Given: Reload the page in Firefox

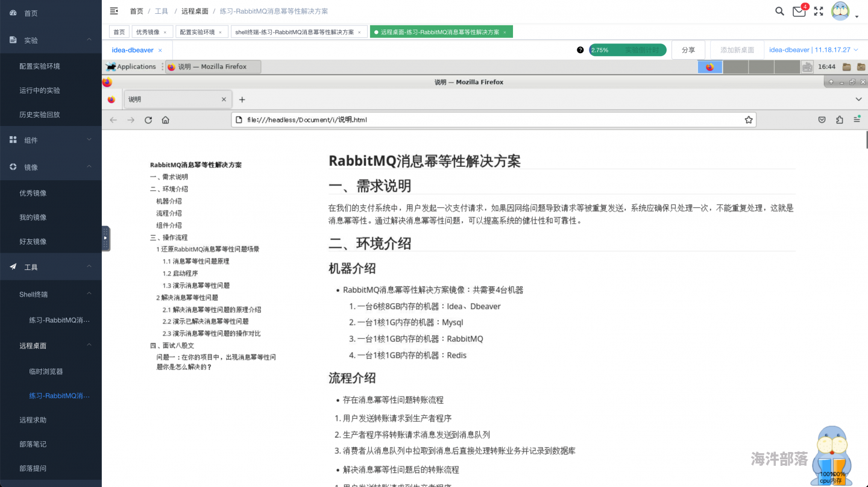Looking at the screenshot, I should [x=148, y=120].
